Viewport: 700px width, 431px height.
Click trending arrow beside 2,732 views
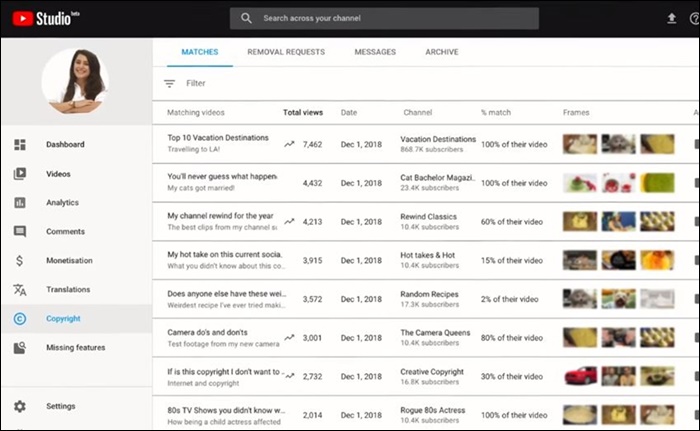point(289,376)
